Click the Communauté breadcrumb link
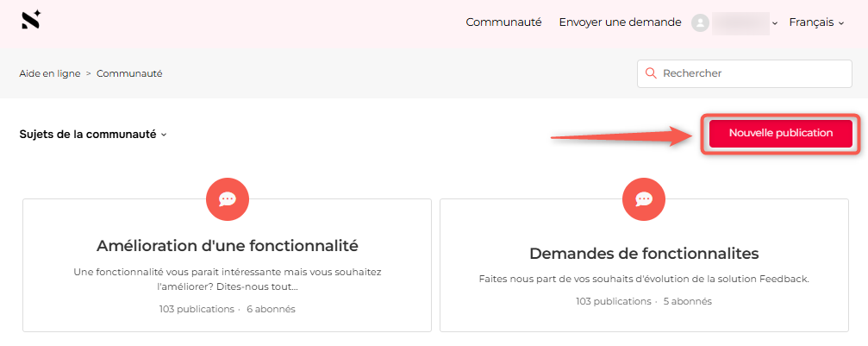Viewport: 868px width, 346px height. point(129,73)
